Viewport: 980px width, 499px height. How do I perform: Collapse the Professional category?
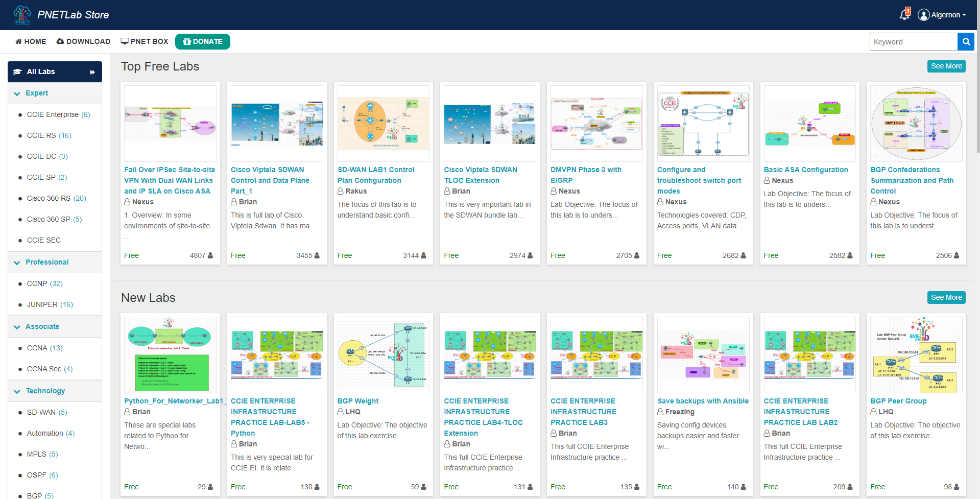(x=55, y=263)
